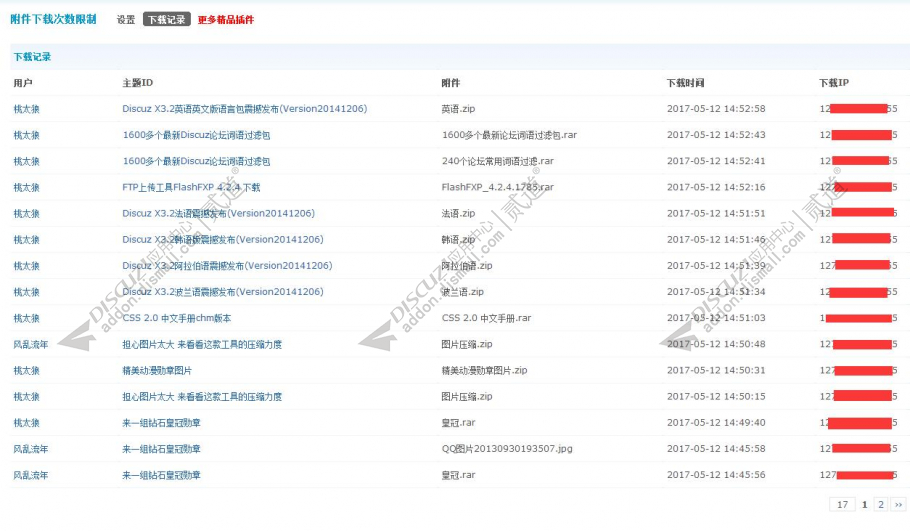Open topic Discuz X3.2英语英文版语言包震撼发布
Image resolution: width=910 pixels, height=531 pixels.
coord(244,109)
